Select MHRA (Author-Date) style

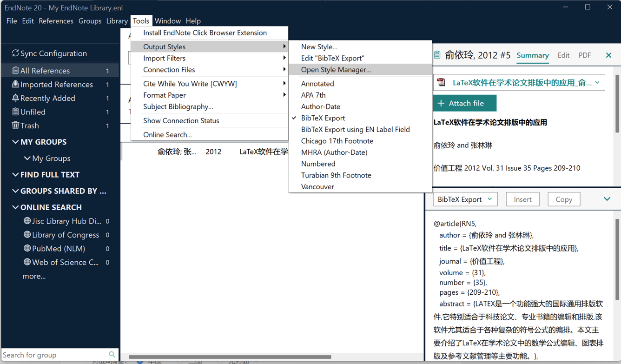point(360,152)
